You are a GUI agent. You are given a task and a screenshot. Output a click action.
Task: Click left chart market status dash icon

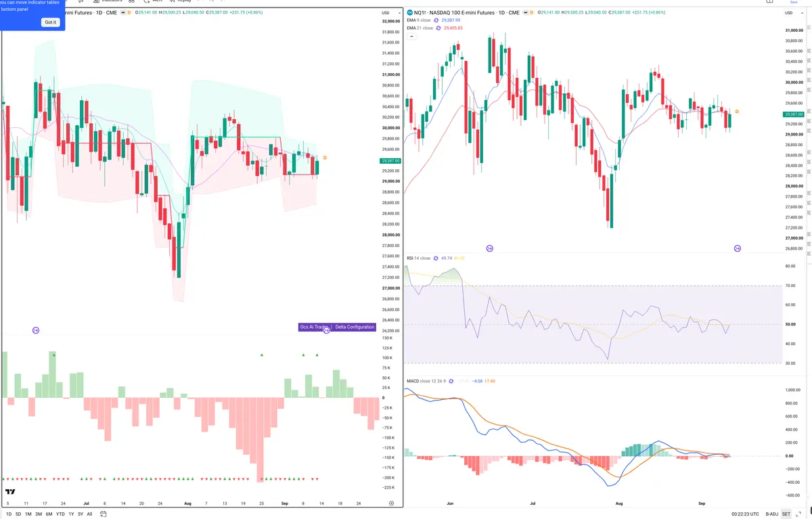[x=122, y=13]
